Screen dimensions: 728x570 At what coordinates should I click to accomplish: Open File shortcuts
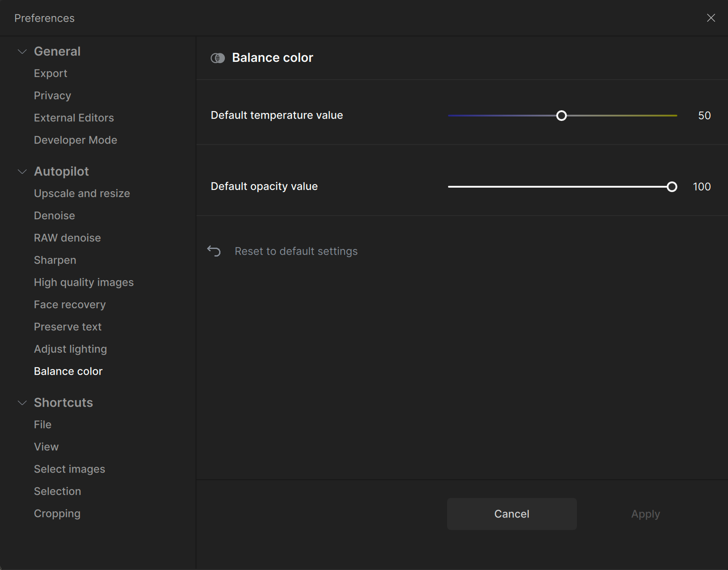point(43,425)
